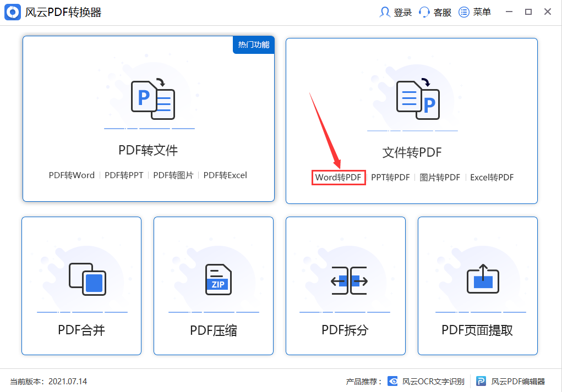Click the PDF合并 overlapping squares icon

(x=88, y=279)
